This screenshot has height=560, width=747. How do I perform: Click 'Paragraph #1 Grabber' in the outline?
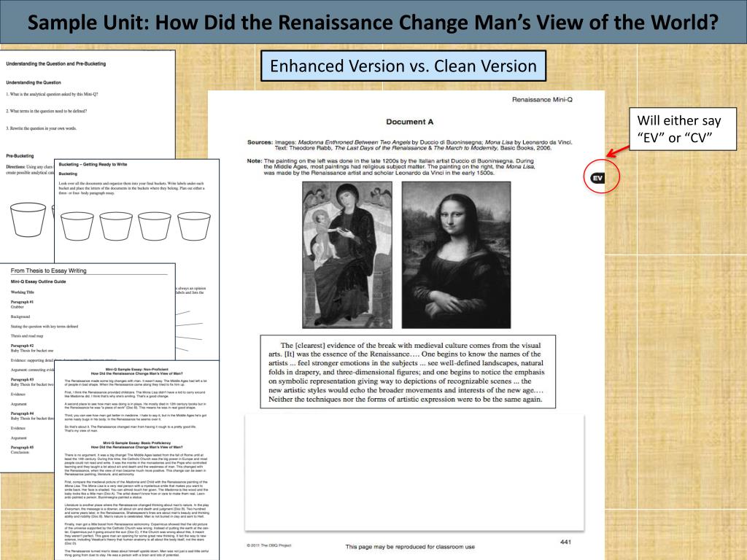[22, 304]
